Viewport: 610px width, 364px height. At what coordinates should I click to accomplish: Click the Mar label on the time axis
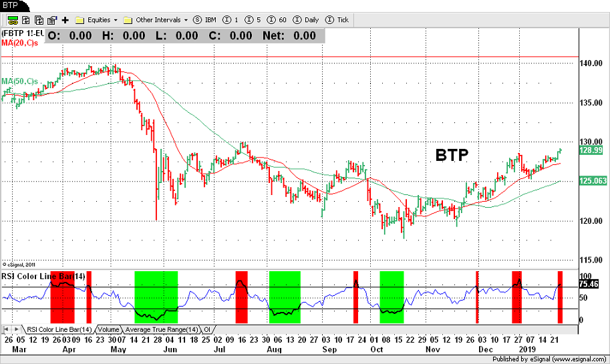point(19,349)
